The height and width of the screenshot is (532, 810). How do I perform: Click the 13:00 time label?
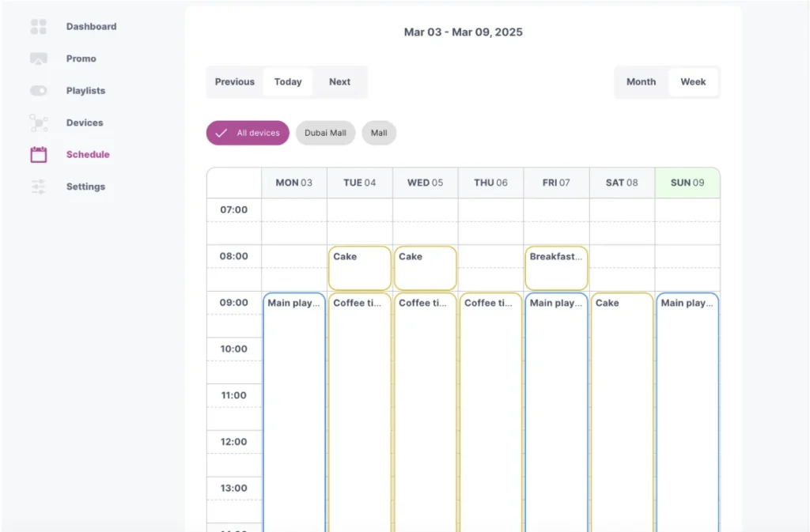(x=234, y=489)
